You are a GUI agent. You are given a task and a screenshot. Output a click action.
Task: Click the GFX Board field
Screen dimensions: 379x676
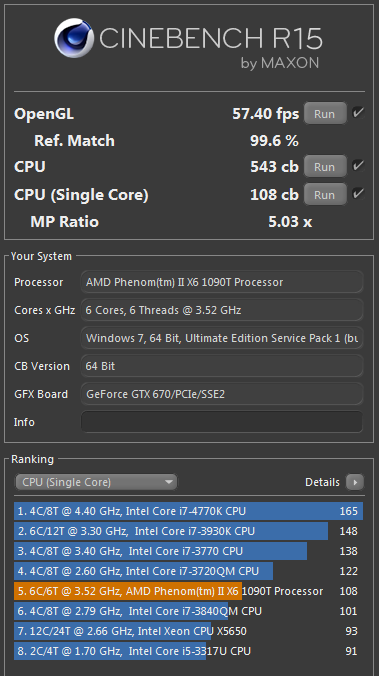pyautogui.click(x=222, y=394)
